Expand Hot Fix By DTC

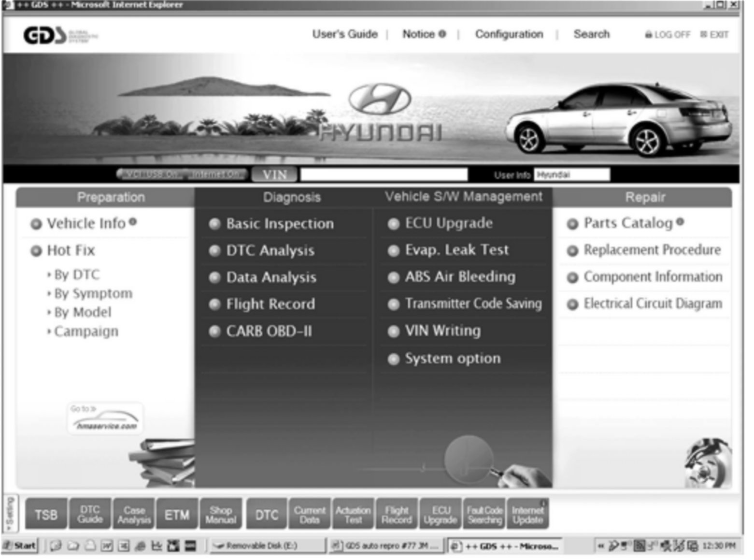point(76,274)
